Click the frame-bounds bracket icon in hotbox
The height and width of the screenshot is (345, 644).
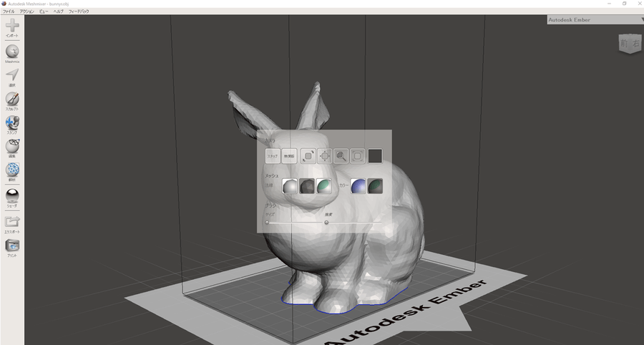click(x=358, y=156)
